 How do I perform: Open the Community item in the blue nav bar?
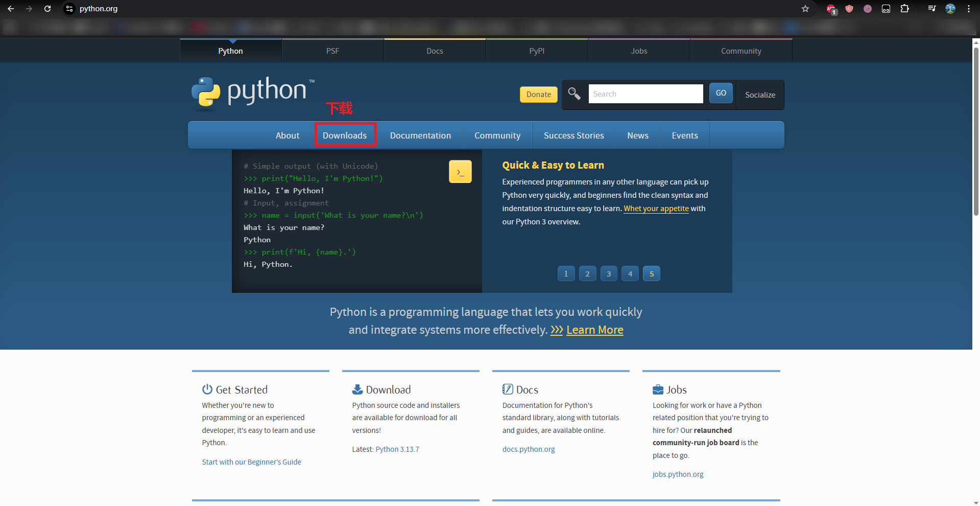pyautogui.click(x=497, y=135)
